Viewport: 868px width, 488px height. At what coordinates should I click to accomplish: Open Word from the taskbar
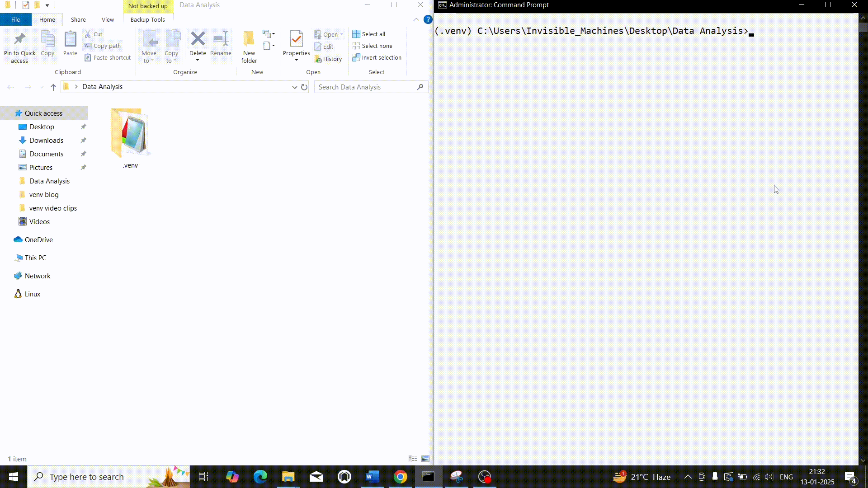373,477
